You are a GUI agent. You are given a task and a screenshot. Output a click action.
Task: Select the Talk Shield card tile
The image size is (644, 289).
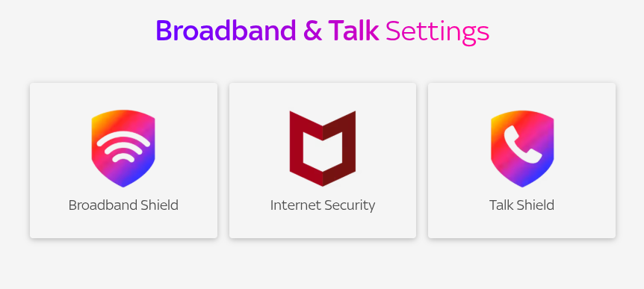coord(521,161)
